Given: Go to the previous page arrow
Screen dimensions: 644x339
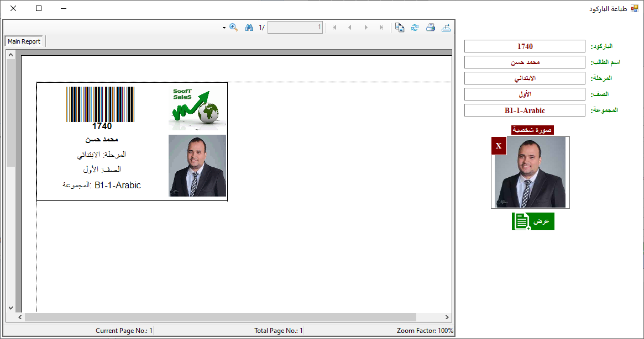Looking at the screenshot, I should (350, 28).
